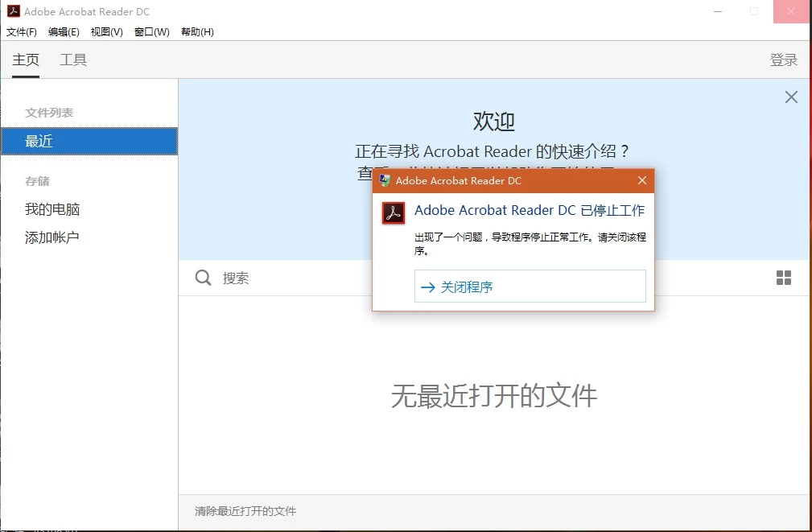Open the 文件(F) menu
Viewport: 812px width, 532px height.
click(x=21, y=32)
